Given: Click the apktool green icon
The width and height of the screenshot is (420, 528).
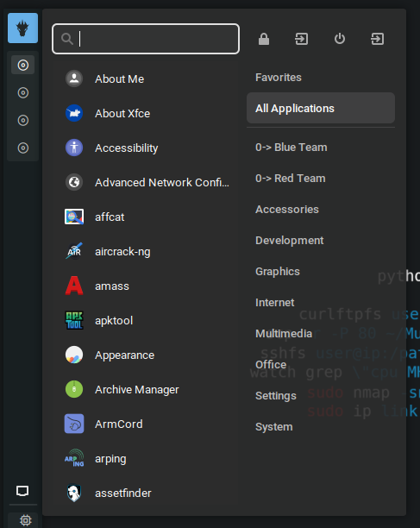Looking at the screenshot, I should tap(74, 321).
